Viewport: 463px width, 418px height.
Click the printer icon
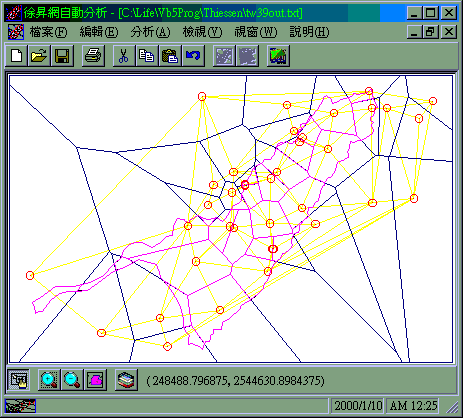(93, 56)
